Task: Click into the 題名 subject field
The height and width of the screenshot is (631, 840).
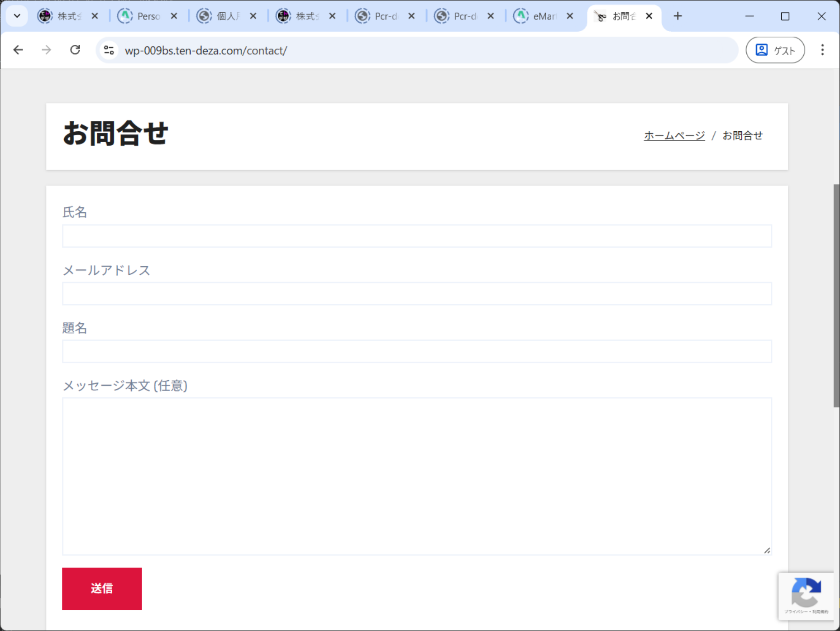Action: click(x=416, y=351)
